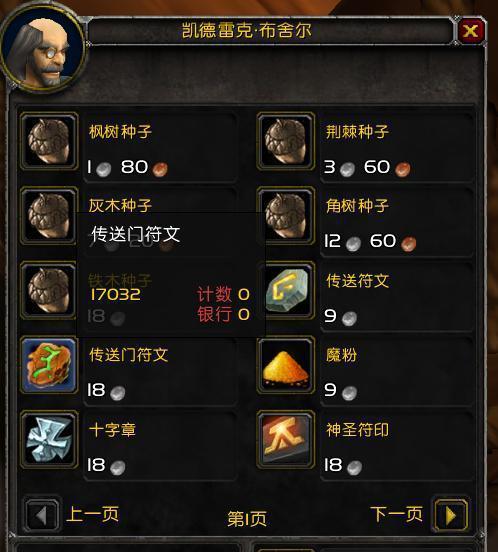
Task: Click the 传送符文 rune stone icon
Action: (285, 290)
